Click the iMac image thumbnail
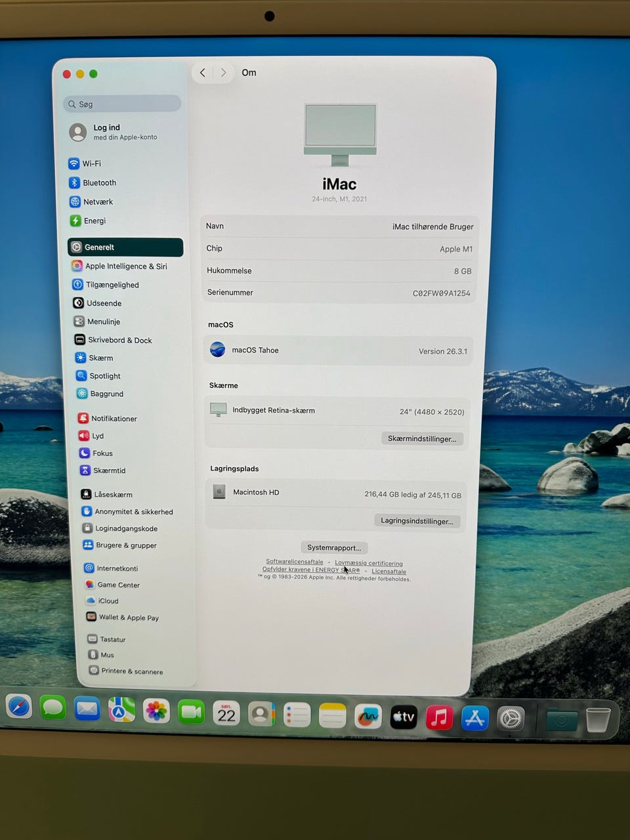Screen dimensions: 630x840 pos(340,135)
